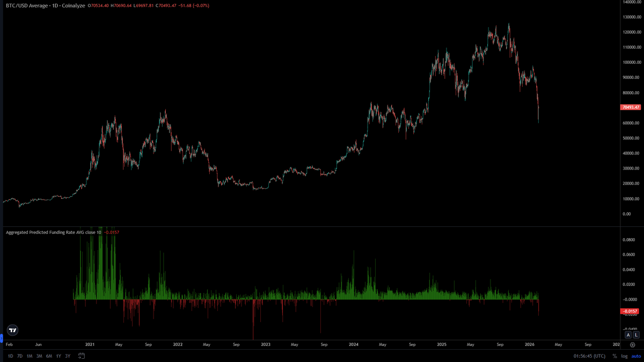Click the 2023 label on time axis

[x=265, y=345]
